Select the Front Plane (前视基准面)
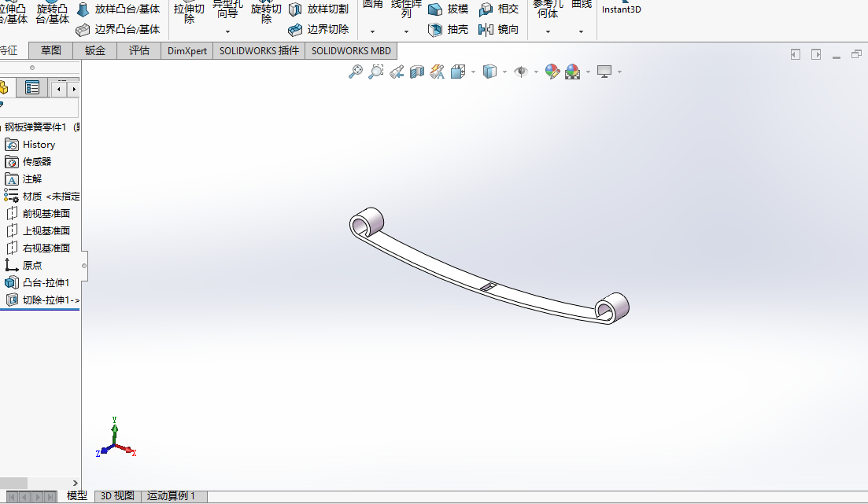 point(40,214)
